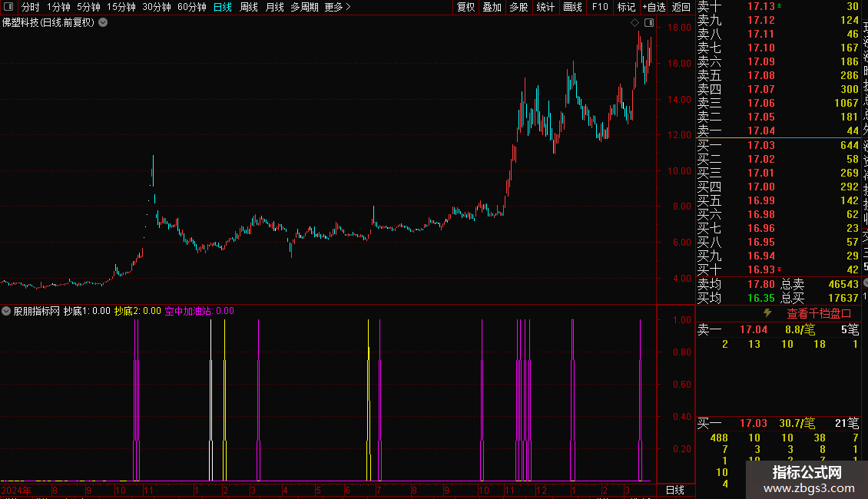Open the 多周期 multi-period view

coord(304,7)
